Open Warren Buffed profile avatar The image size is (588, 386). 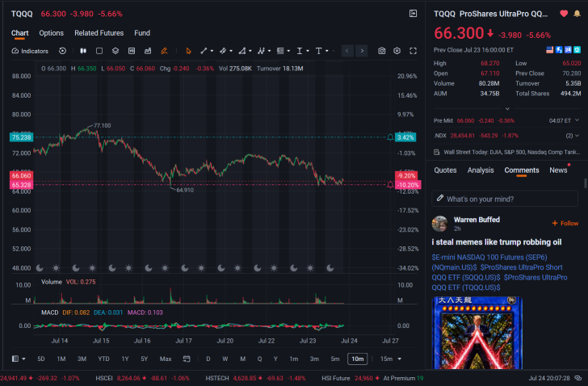pos(440,224)
